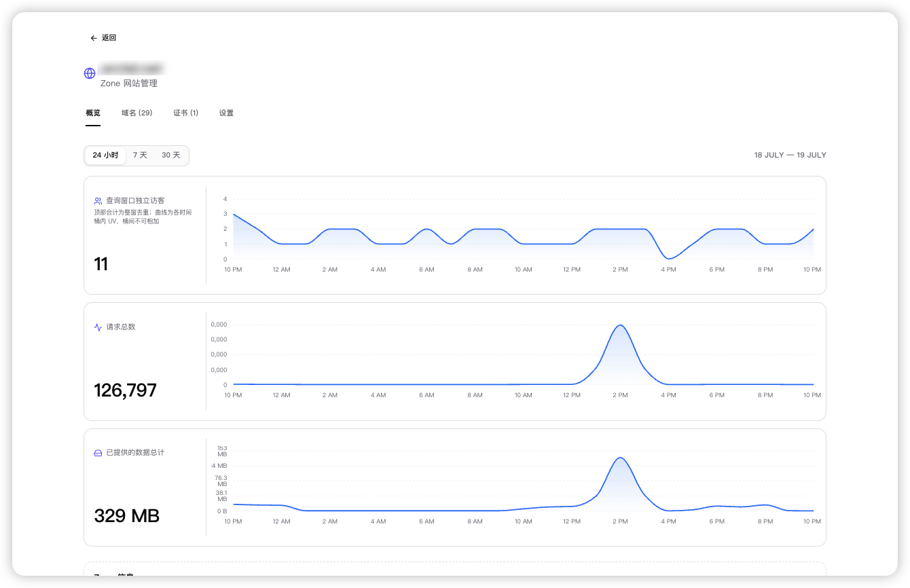Viewport: 910px width, 588px height.
Task: Select the 30 天 time range
Action: point(171,155)
